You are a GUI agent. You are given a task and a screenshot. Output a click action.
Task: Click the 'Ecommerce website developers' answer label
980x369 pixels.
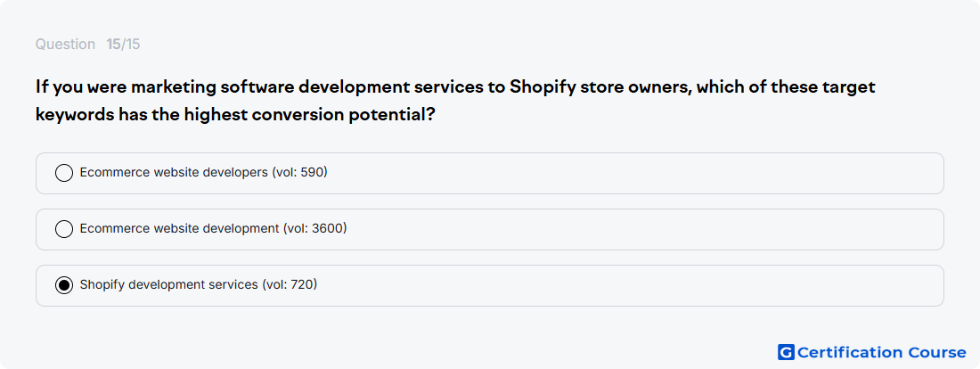174,173
